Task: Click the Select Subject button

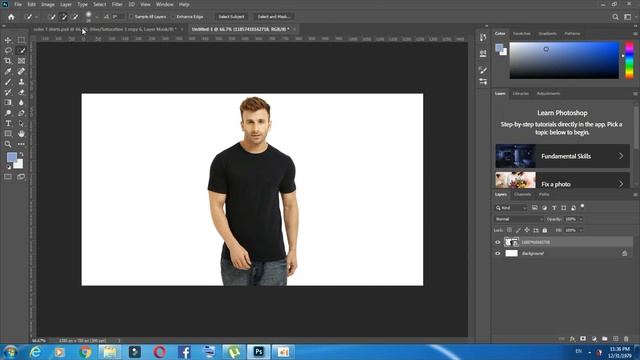Action: tap(231, 17)
